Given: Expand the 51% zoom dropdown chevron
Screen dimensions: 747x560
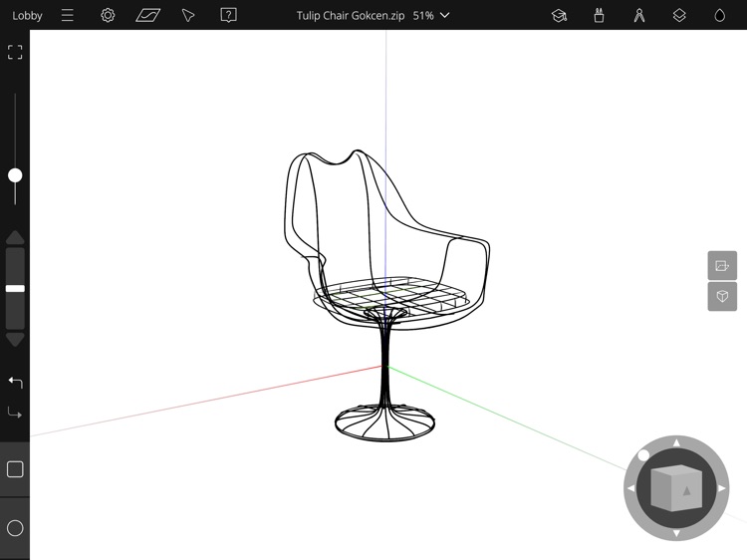Looking at the screenshot, I should pos(444,15).
